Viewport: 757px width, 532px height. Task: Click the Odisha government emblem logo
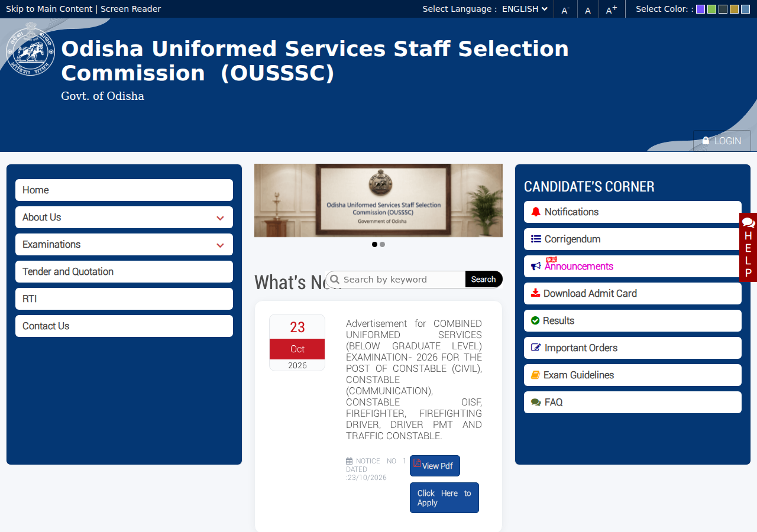click(x=31, y=49)
